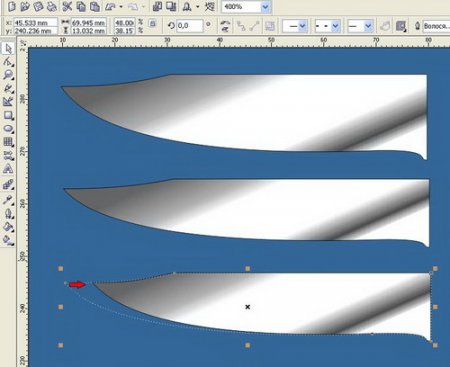450x367 pixels.
Task: Select the Zoom magnifier tool
Action: click(8, 75)
